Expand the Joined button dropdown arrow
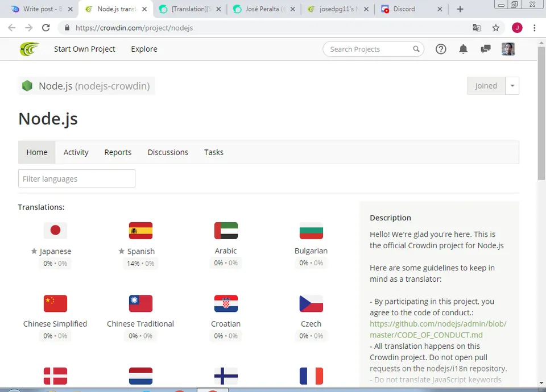Viewport: 546px width, 392px height. pyautogui.click(x=512, y=86)
